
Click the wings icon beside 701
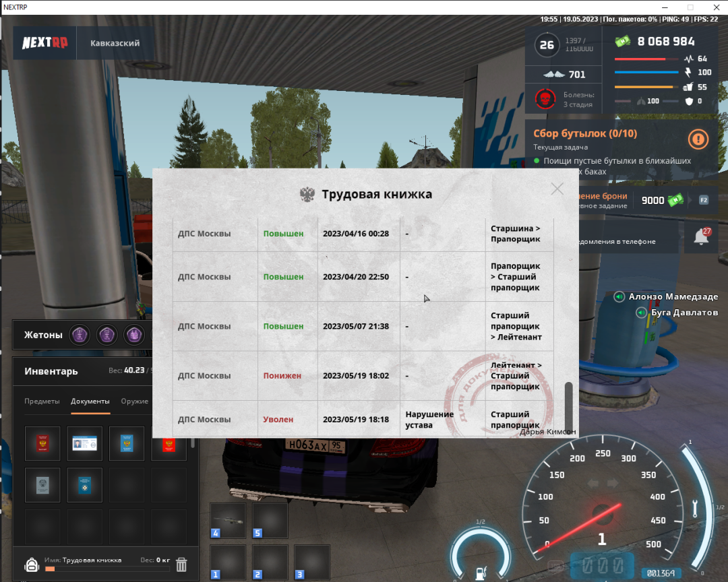coord(554,74)
